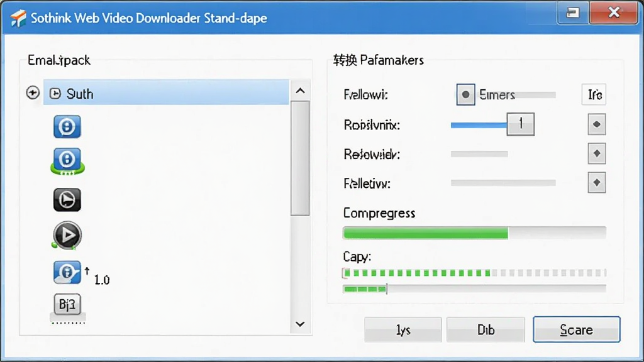
Task: Click the vertical scrollbar thumb in list
Action: pyautogui.click(x=300, y=158)
